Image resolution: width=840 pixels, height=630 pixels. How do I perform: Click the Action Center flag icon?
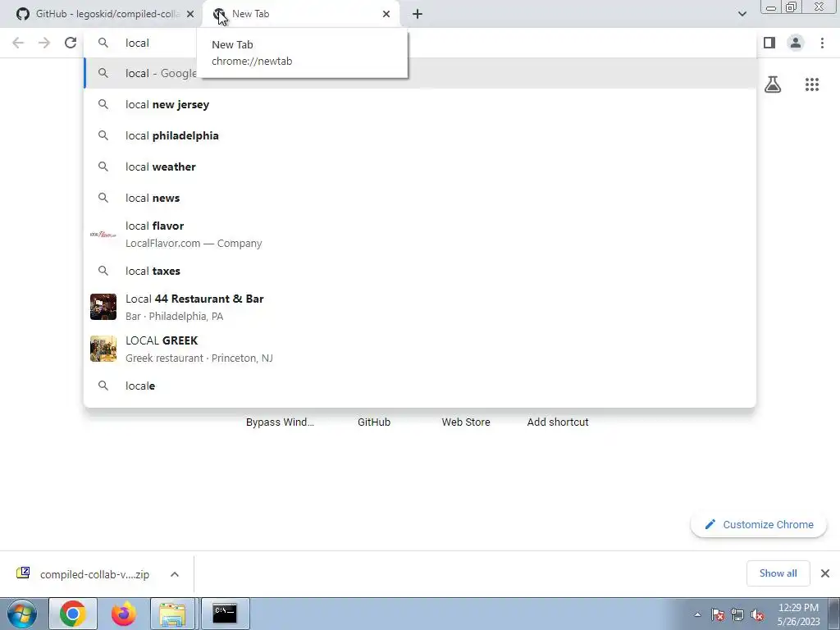tap(717, 614)
